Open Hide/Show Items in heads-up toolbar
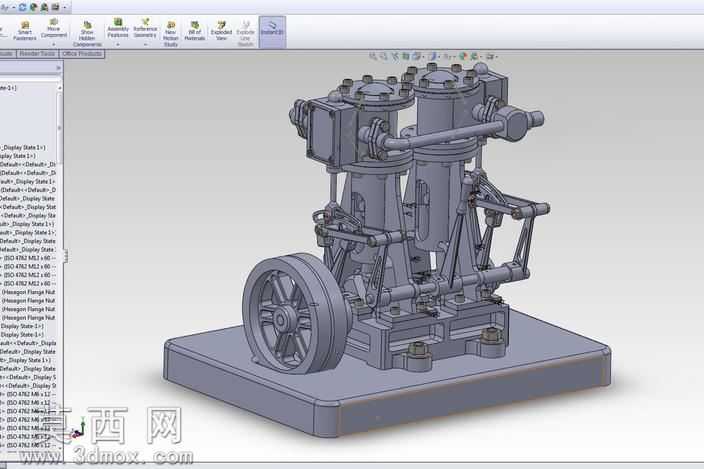 (448, 57)
